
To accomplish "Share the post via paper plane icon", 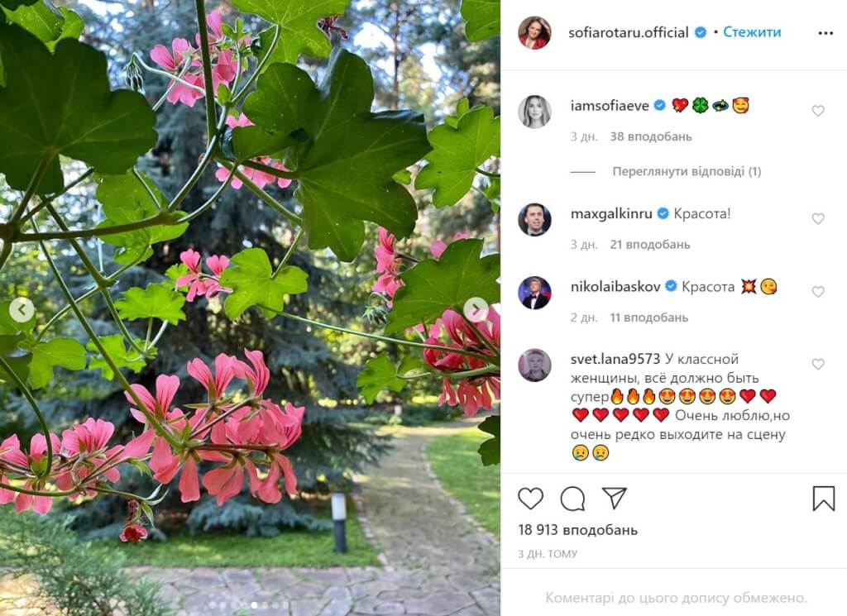I will click(x=615, y=498).
